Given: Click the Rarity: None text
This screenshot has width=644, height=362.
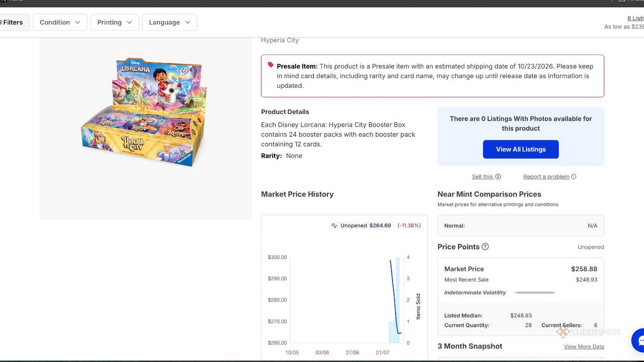Looking at the screenshot, I should (282, 156).
